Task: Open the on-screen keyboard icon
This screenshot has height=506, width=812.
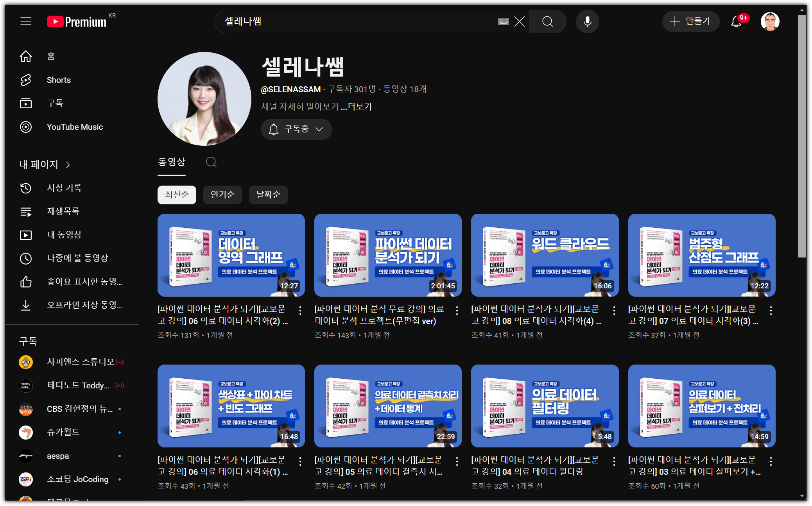Action: click(x=503, y=21)
